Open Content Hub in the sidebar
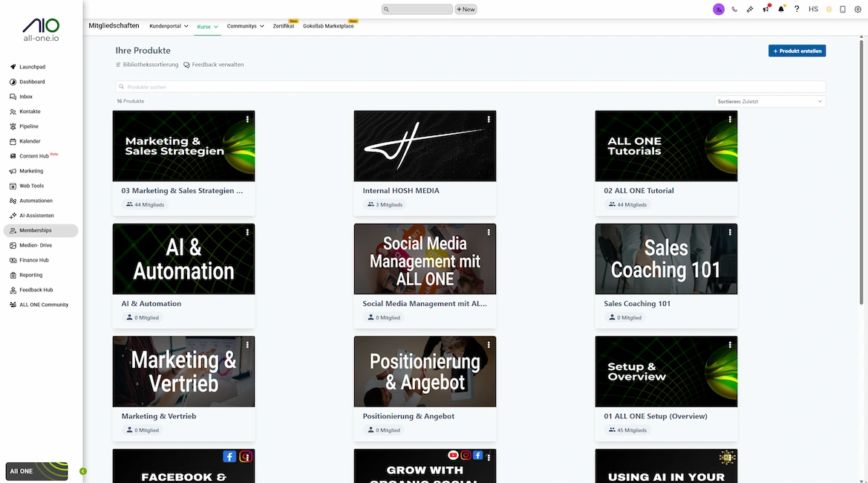This screenshot has height=483, width=868. (33, 156)
